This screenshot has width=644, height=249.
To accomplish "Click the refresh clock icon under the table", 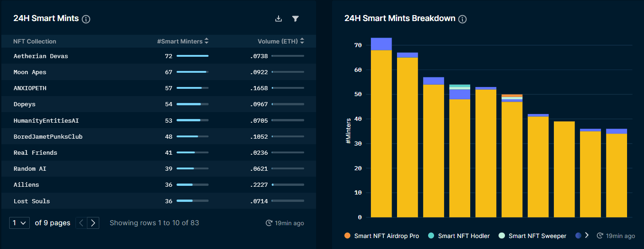I will click(x=269, y=223).
